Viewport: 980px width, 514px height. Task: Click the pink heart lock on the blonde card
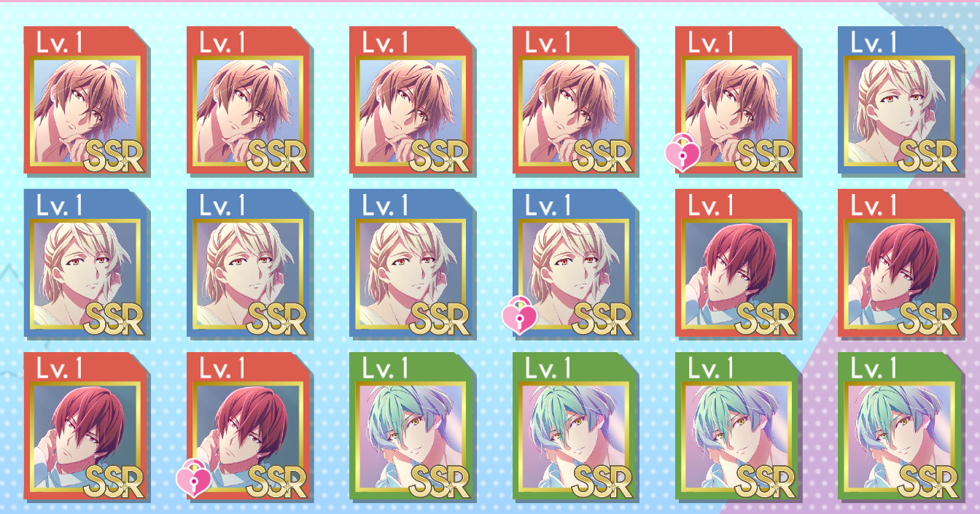point(520,317)
